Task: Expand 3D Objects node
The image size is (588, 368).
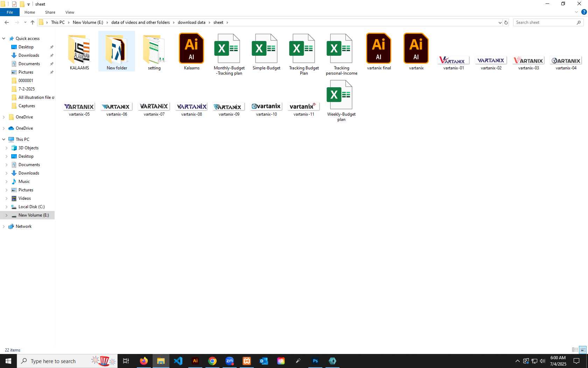Action: pyautogui.click(x=7, y=148)
